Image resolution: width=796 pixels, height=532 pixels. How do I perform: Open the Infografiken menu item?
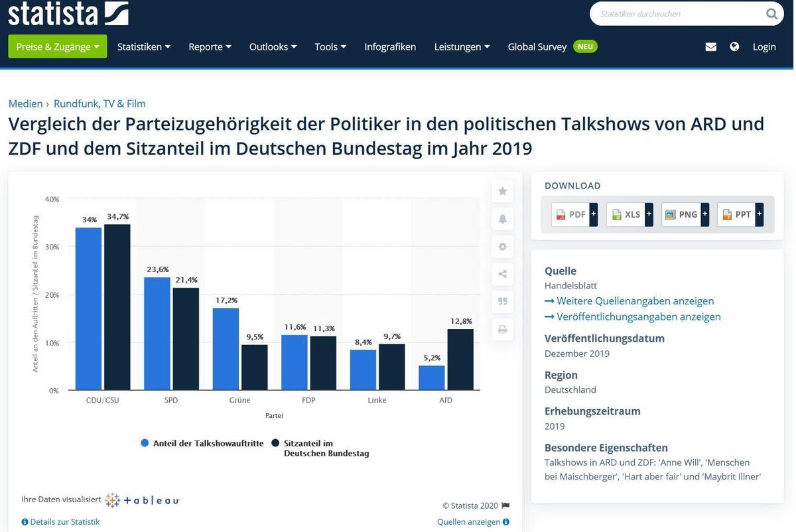point(390,46)
